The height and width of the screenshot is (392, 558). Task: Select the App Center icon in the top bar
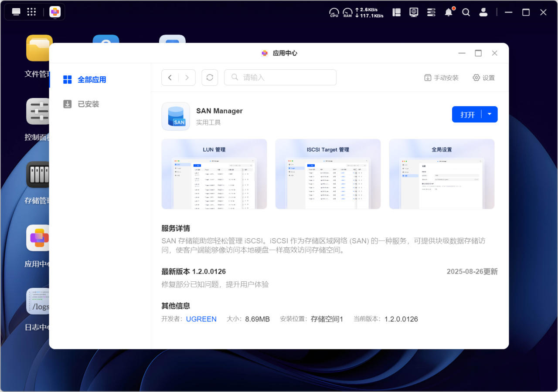click(x=55, y=12)
